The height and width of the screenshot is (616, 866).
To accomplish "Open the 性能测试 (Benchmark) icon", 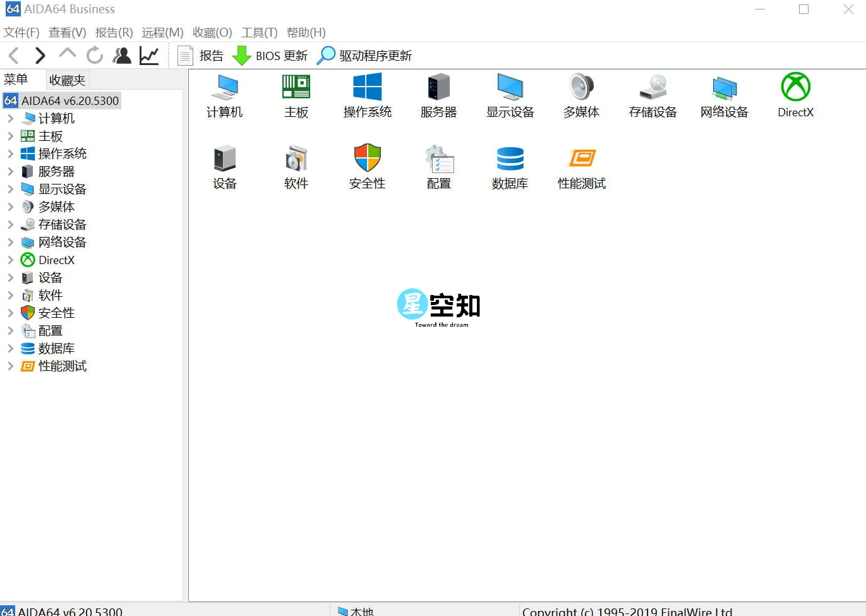I will 580,166.
